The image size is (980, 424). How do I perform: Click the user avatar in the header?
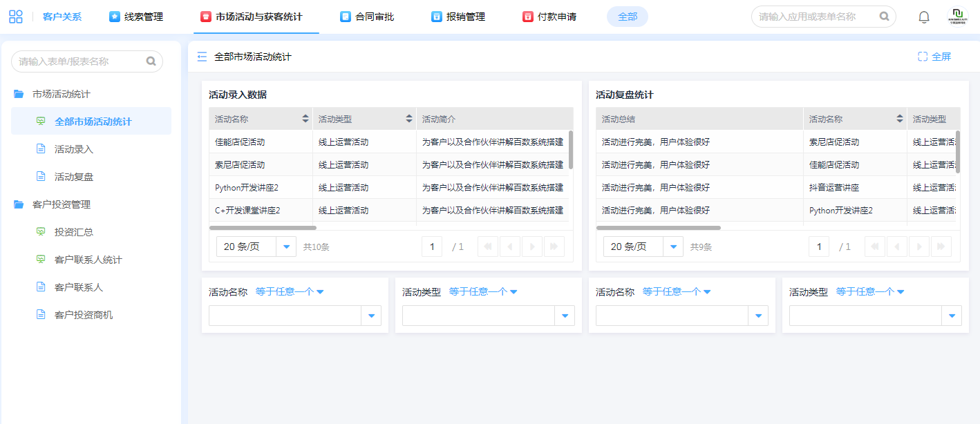pyautogui.click(x=957, y=17)
